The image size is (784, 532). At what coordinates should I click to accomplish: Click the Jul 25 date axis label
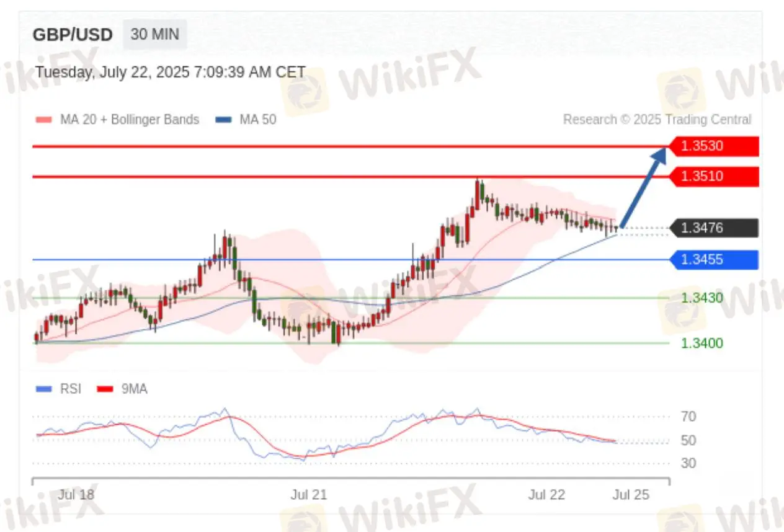point(631,495)
